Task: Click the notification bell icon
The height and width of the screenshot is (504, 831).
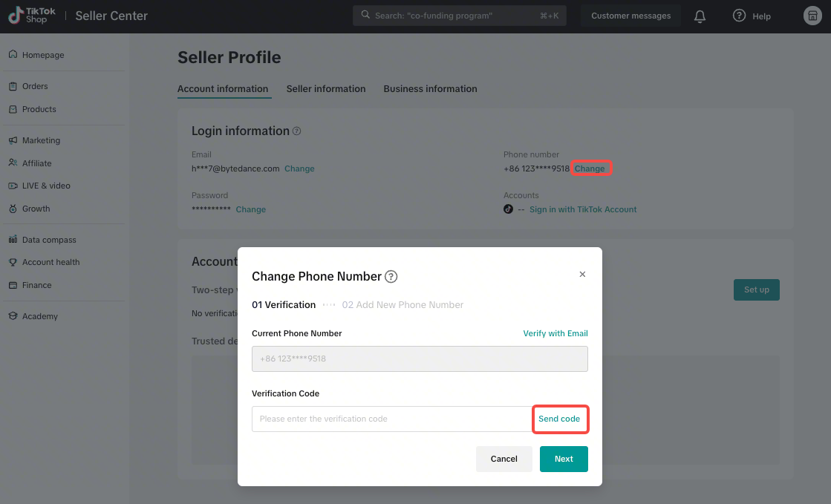Action: [700, 16]
